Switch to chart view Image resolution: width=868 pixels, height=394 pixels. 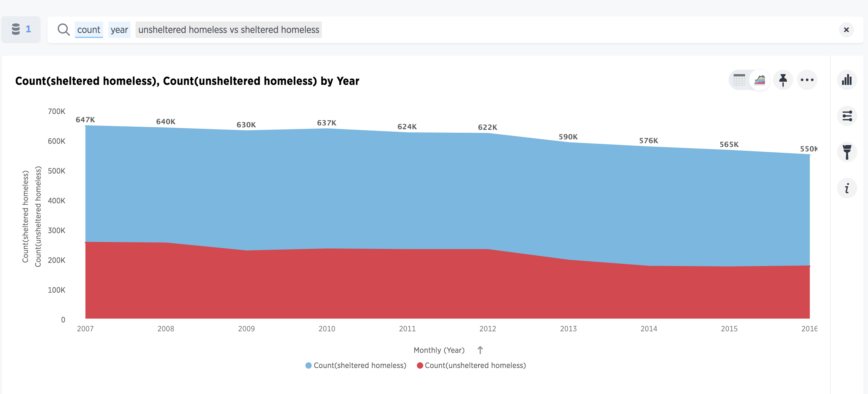(x=760, y=80)
